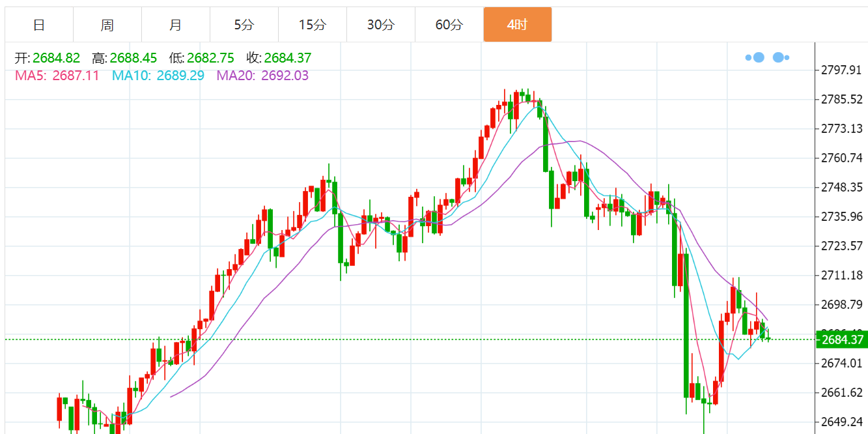The height and width of the screenshot is (434, 868).
Task: Click the 2773.13 price axis label
Action: (x=843, y=128)
